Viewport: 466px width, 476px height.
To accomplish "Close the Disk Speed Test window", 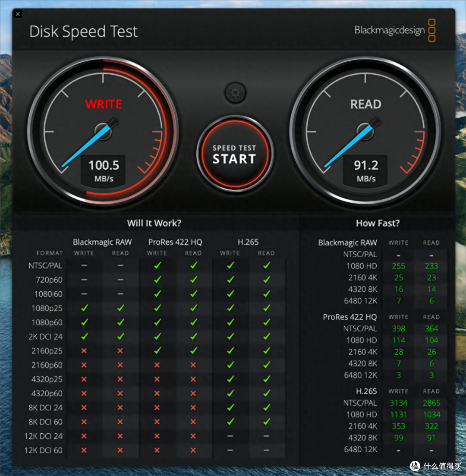I will 18,14.
